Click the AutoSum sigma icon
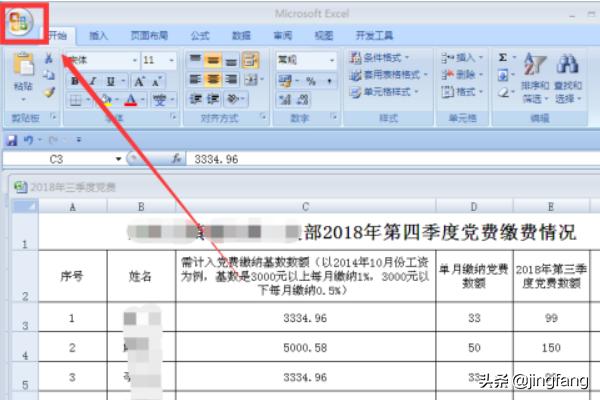Viewport: 600px width, 400px height. 502,59
